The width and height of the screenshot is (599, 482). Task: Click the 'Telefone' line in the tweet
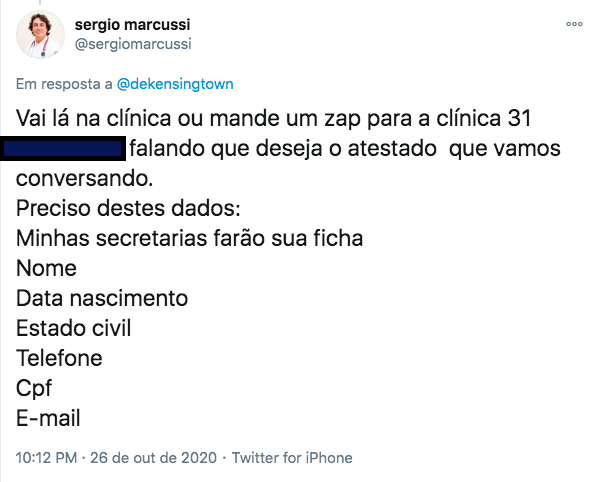(59, 358)
